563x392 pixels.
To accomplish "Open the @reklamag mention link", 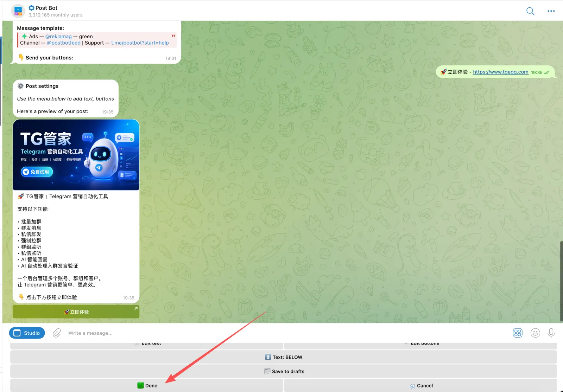I will point(58,37).
